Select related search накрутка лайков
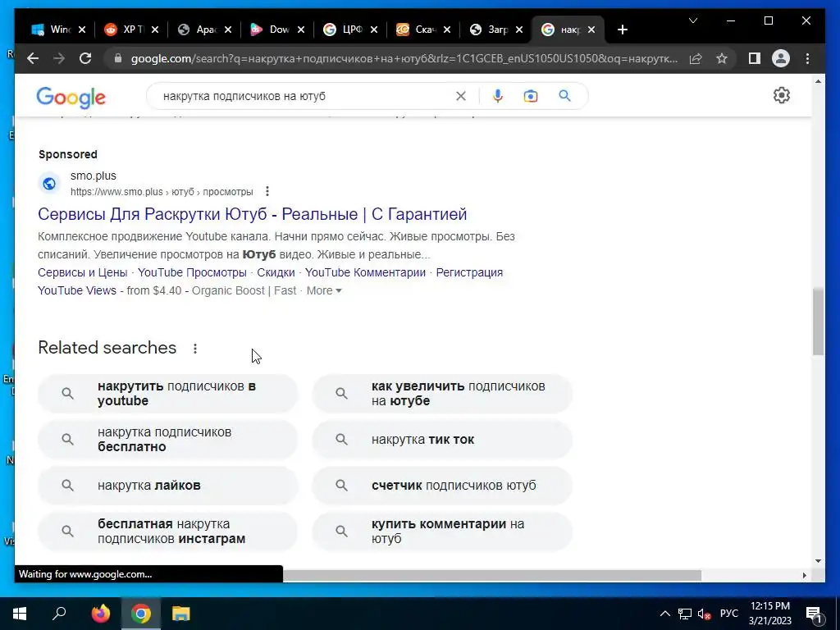Viewport: 840px width, 630px height. point(167,486)
